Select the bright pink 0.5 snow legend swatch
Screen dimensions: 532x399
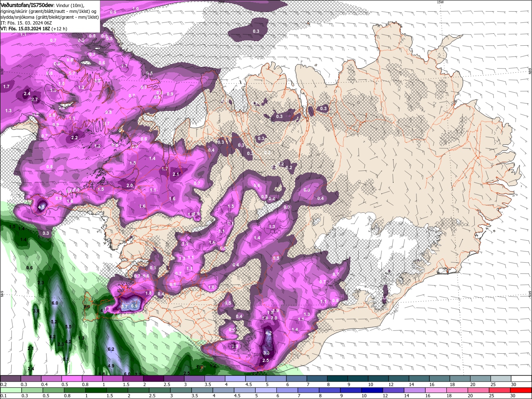[x=72, y=379]
